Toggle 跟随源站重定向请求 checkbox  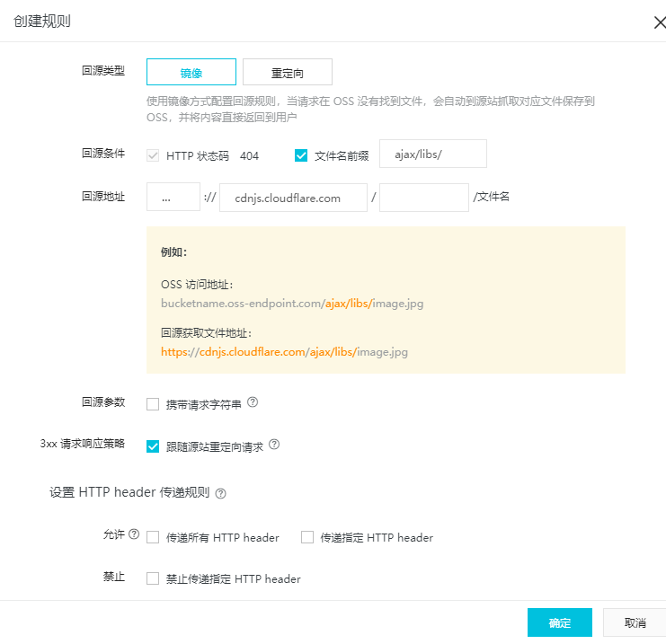tap(153, 446)
